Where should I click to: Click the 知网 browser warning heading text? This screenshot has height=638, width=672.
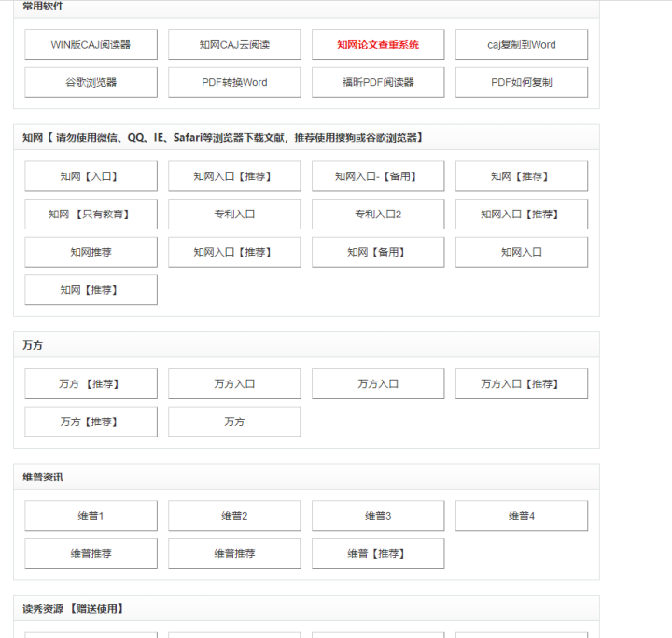223,137
